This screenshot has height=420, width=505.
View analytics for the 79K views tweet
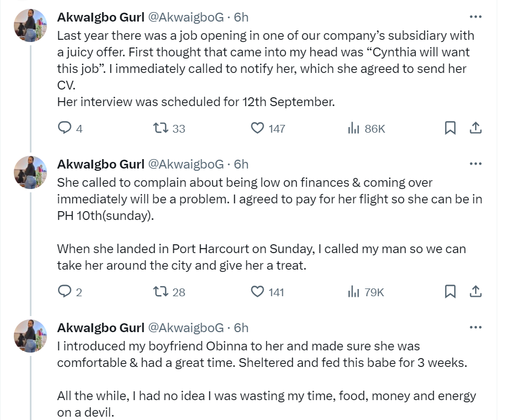pyautogui.click(x=354, y=292)
